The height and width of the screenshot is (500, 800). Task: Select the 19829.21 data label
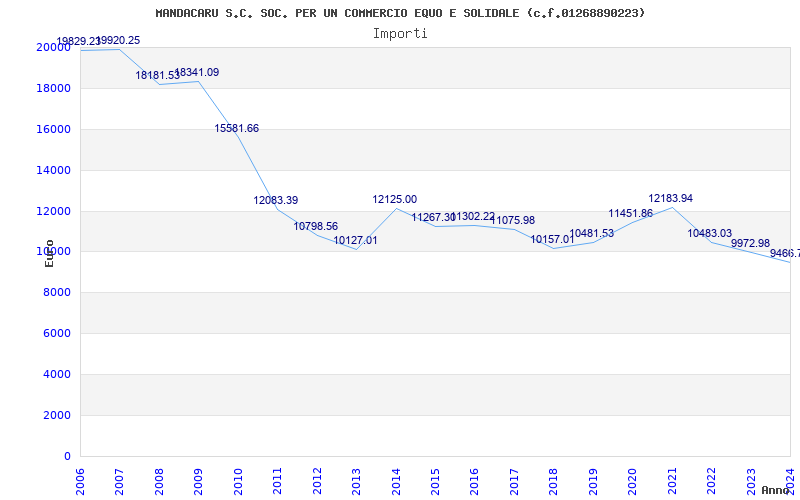[x=78, y=41]
